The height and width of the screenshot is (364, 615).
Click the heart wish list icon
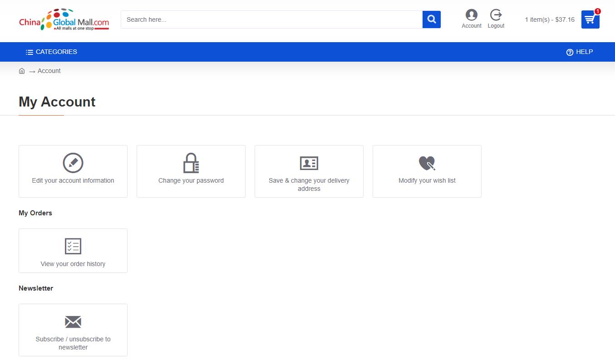[x=427, y=163]
